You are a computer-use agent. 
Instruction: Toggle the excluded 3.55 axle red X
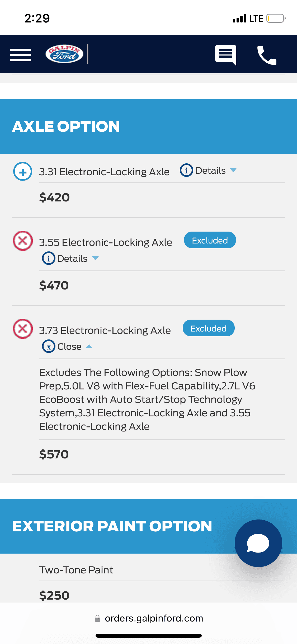(23, 241)
